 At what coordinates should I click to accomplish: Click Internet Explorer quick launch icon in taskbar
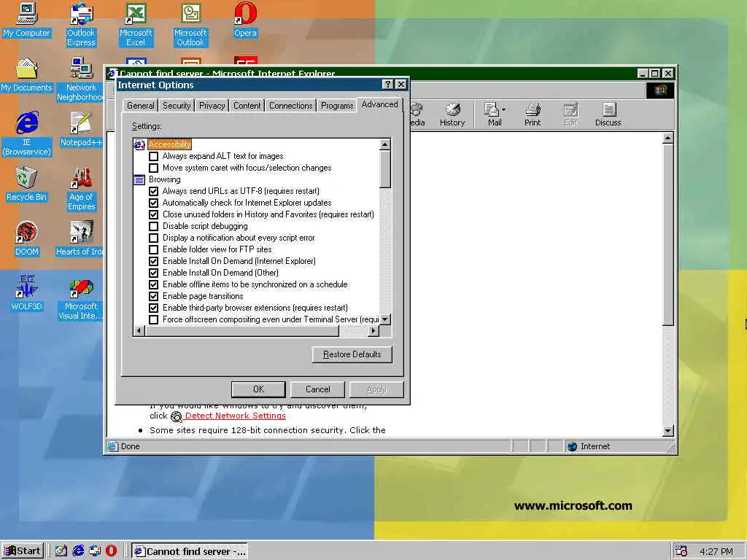[78, 551]
